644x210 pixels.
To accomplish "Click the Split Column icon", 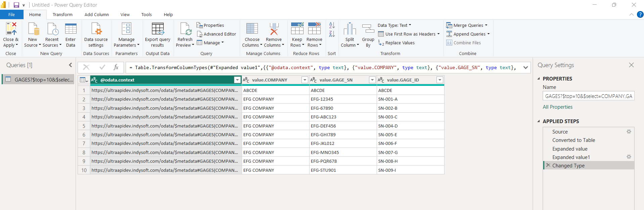I will point(350,29).
